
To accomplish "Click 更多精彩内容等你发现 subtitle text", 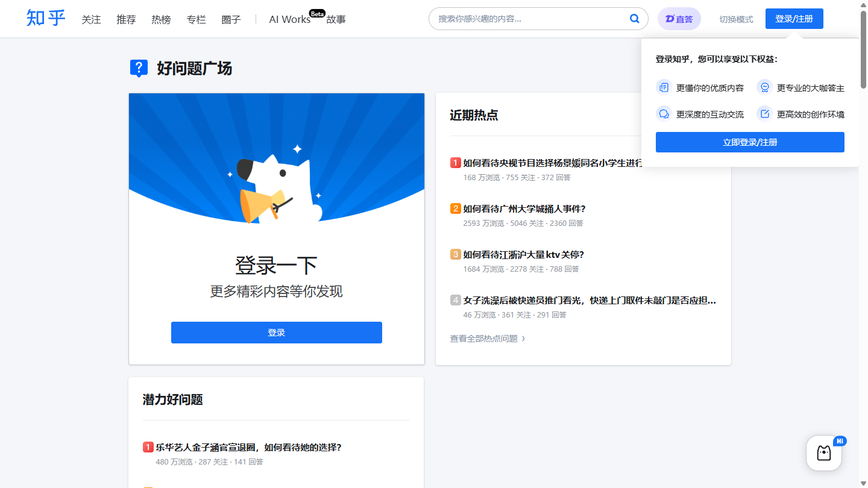I will [276, 292].
